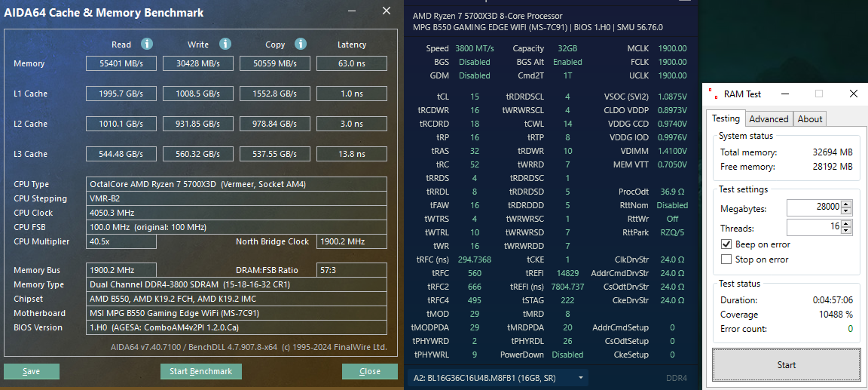The image size is (868, 390).
Task: Decrease the Threads value with down arrow
Action: point(846,231)
